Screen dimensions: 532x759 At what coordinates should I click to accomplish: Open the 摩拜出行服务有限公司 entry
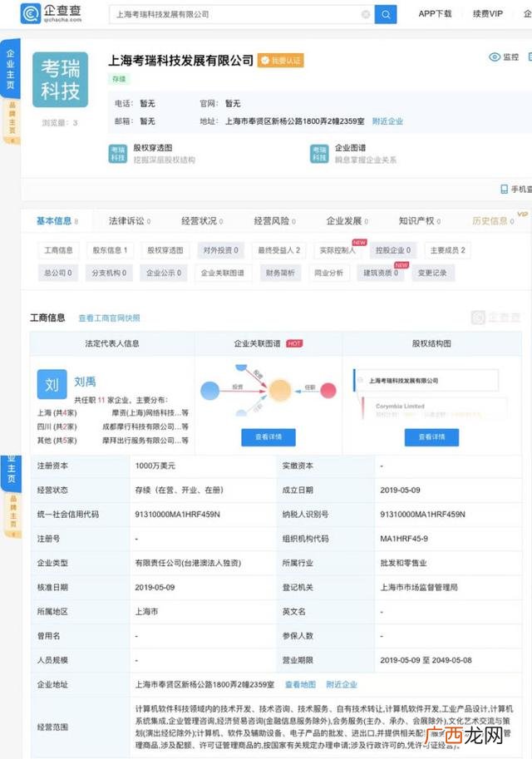(x=145, y=441)
